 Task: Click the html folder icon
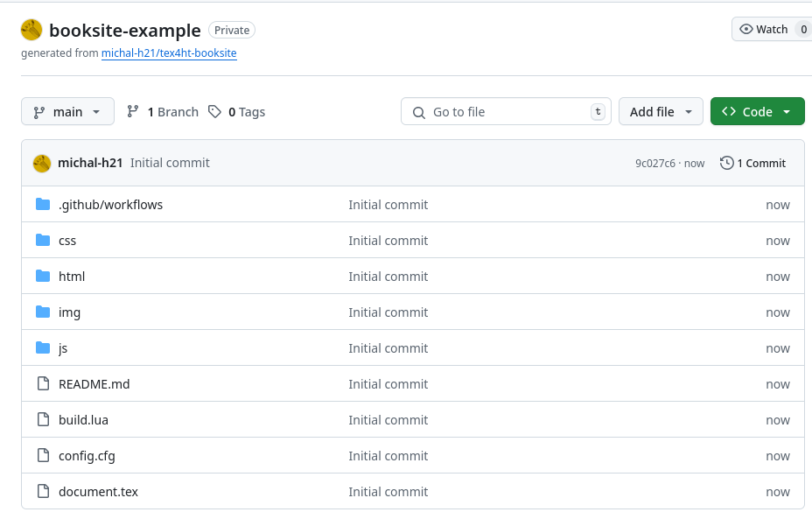[x=43, y=276]
